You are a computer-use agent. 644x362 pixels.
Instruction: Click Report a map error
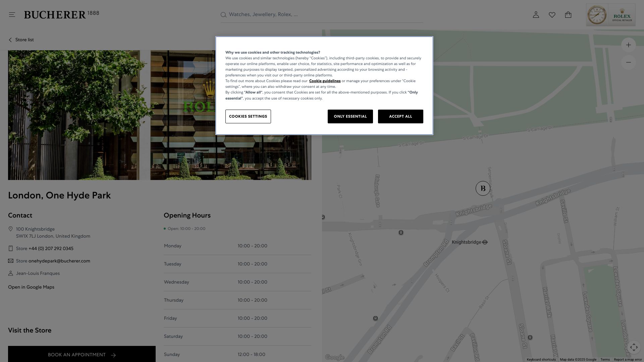[x=628, y=360]
